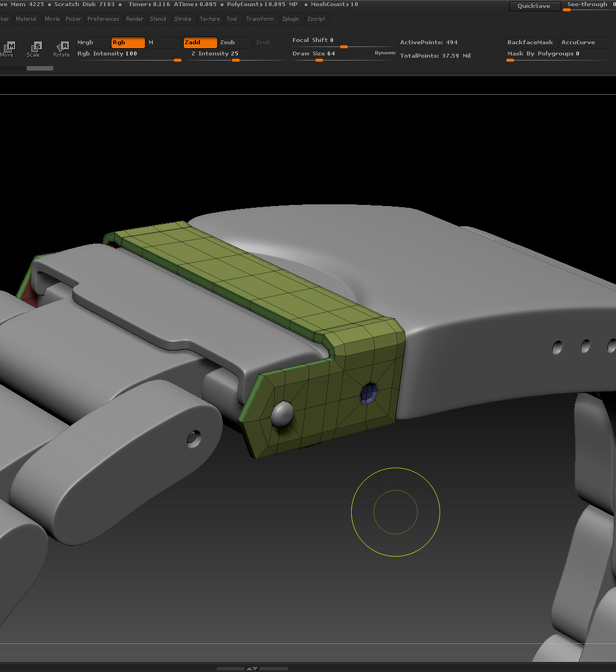Adjust the See-through slider

click(589, 6)
